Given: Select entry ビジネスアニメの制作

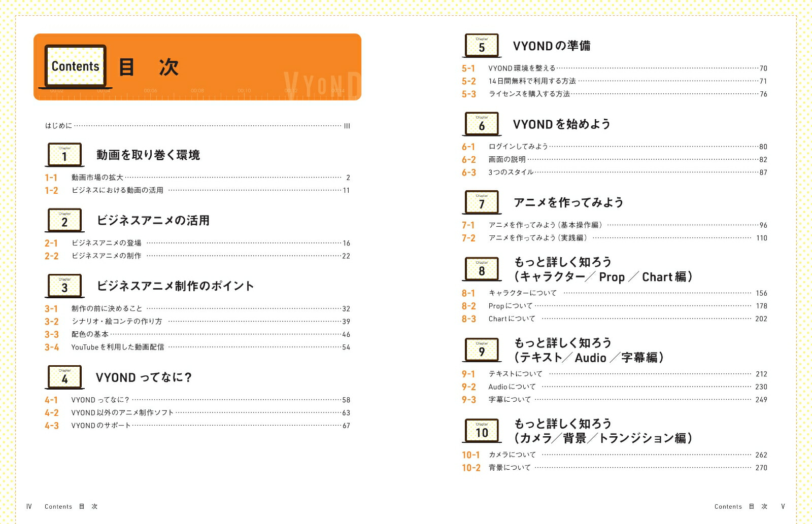Looking at the screenshot, I should 106,256.
